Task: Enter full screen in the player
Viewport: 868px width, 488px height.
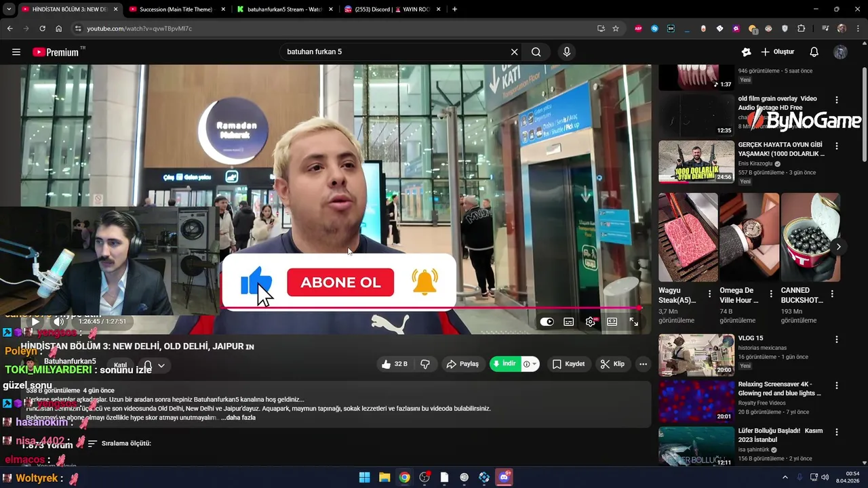Action: click(634, 322)
